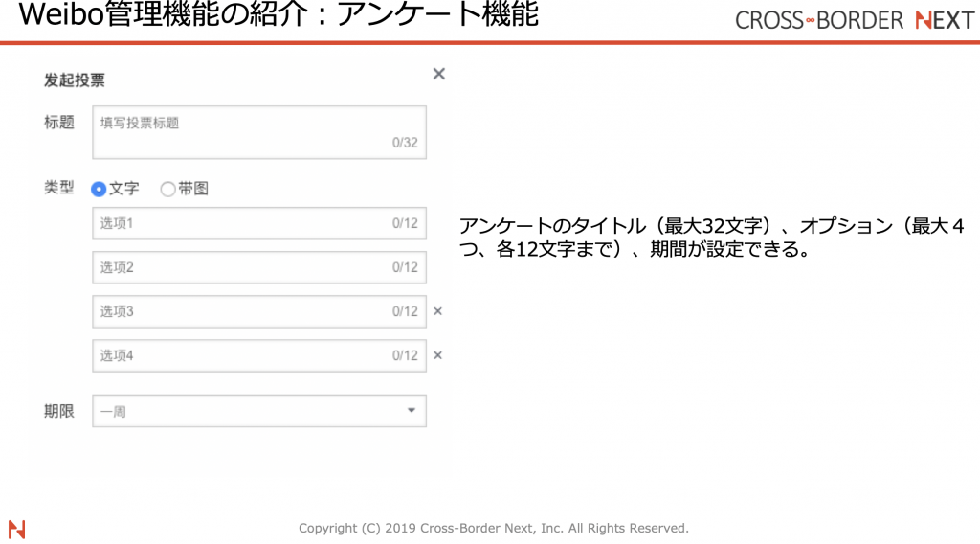Image resolution: width=980 pixels, height=544 pixels.
Task: Select the 文字 radio button
Action: point(98,190)
